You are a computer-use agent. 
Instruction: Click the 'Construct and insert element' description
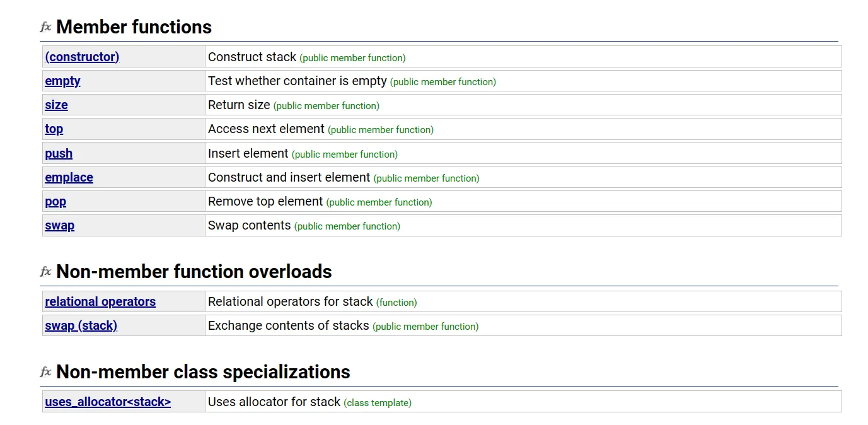click(289, 177)
